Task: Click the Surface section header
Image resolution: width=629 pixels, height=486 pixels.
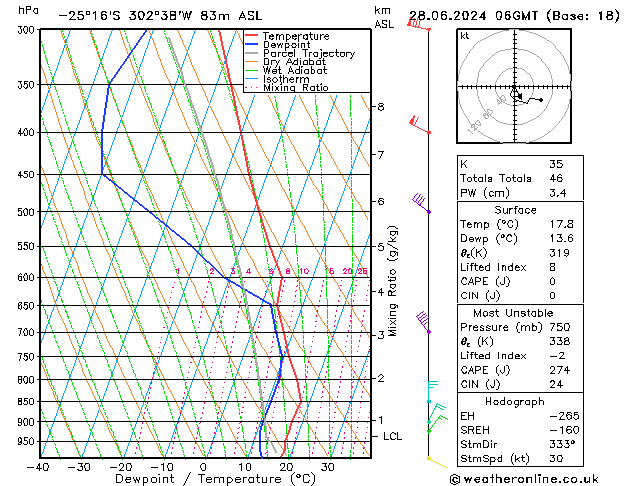Action: coord(515,210)
